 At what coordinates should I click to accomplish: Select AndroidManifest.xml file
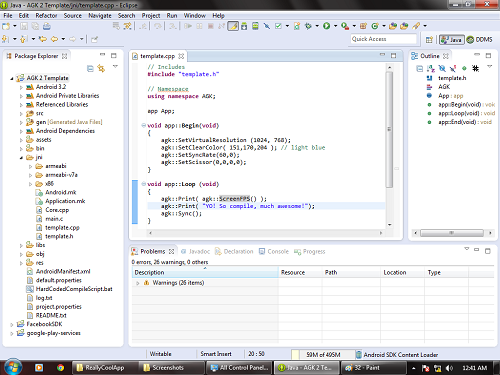(x=58, y=271)
